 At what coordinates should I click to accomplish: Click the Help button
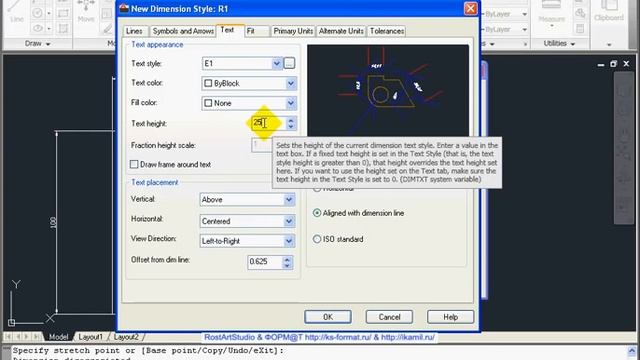tap(450, 317)
